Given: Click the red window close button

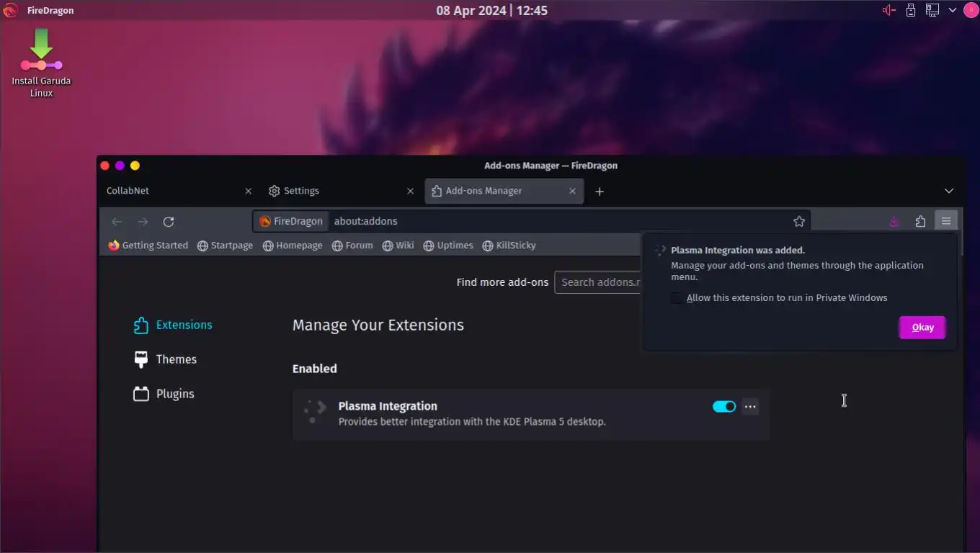Looking at the screenshot, I should 104,166.
